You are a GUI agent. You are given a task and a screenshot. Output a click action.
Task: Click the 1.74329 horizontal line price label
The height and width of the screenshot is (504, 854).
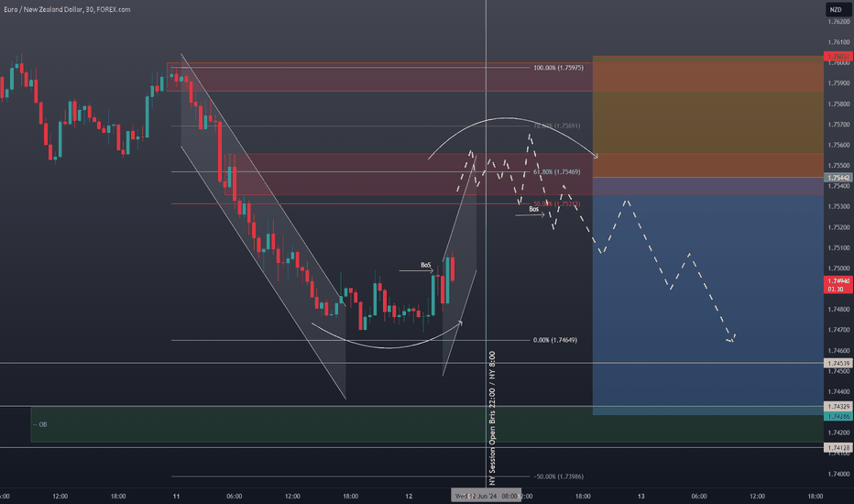838,407
